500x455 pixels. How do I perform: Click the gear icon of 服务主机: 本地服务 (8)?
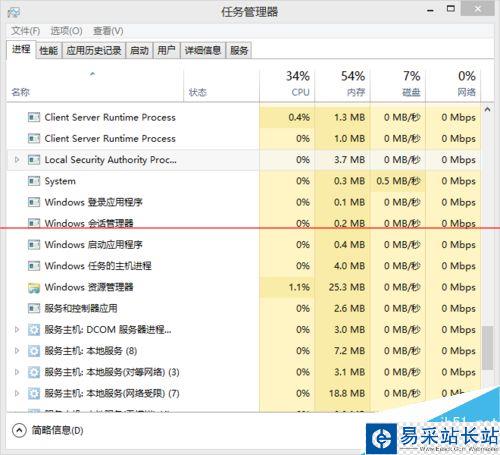(x=34, y=351)
